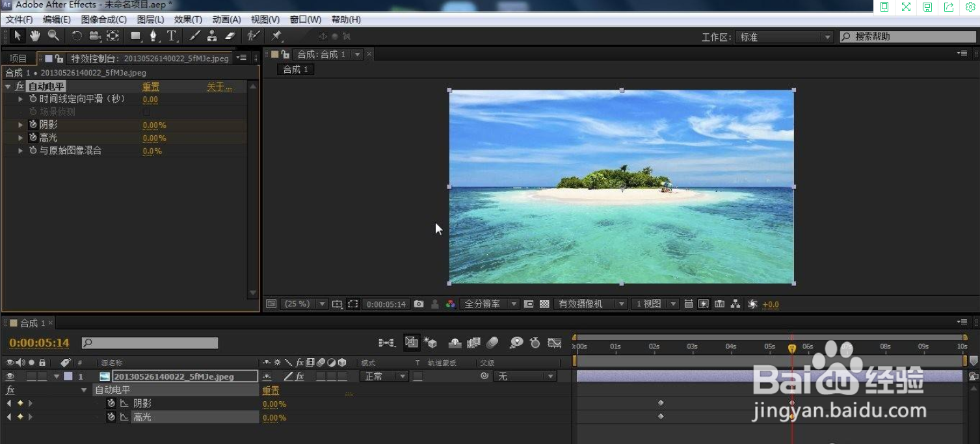
Task: Toggle stopwatch for 阴影 in effect controls
Action: tap(33, 125)
